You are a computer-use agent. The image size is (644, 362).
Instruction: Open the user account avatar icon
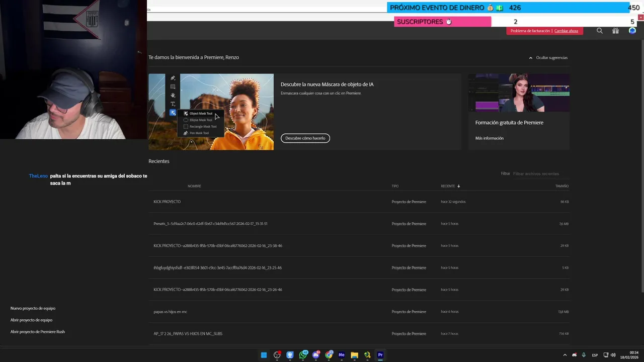coord(632,31)
